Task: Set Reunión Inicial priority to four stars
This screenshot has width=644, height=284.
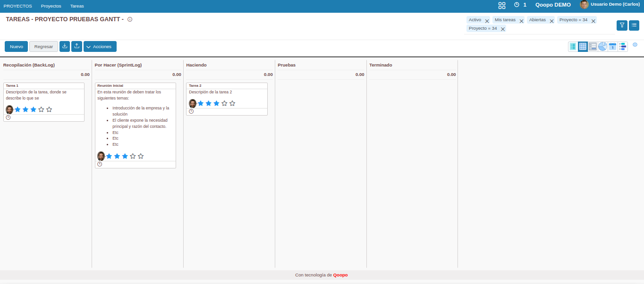Action: pos(133,156)
